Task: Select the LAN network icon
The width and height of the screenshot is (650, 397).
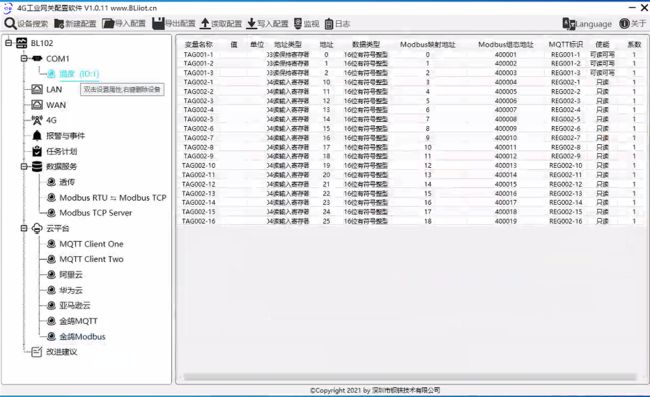Action: click(x=37, y=89)
